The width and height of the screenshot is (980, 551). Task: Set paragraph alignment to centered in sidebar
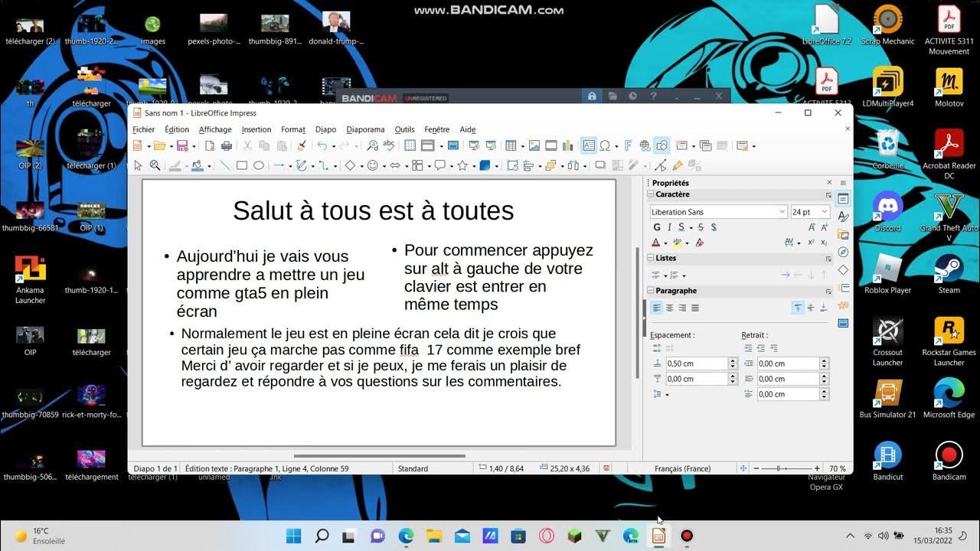tap(669, 308)
